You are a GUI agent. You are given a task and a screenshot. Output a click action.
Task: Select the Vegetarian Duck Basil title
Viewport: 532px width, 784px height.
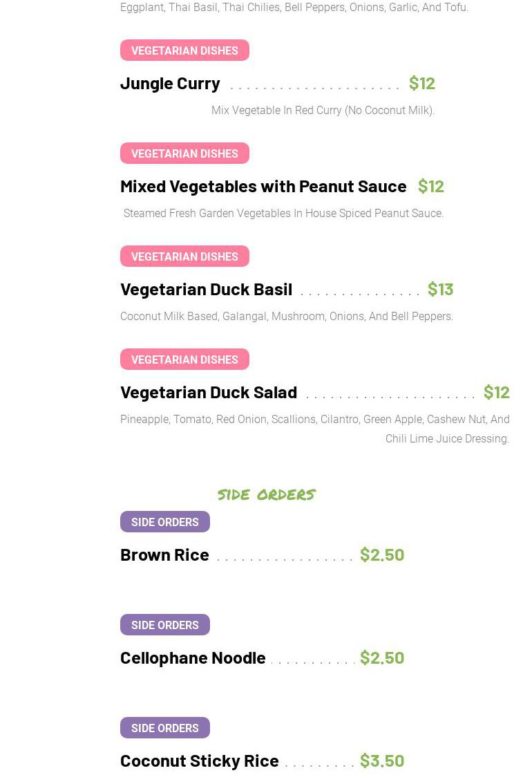point(206,289)
